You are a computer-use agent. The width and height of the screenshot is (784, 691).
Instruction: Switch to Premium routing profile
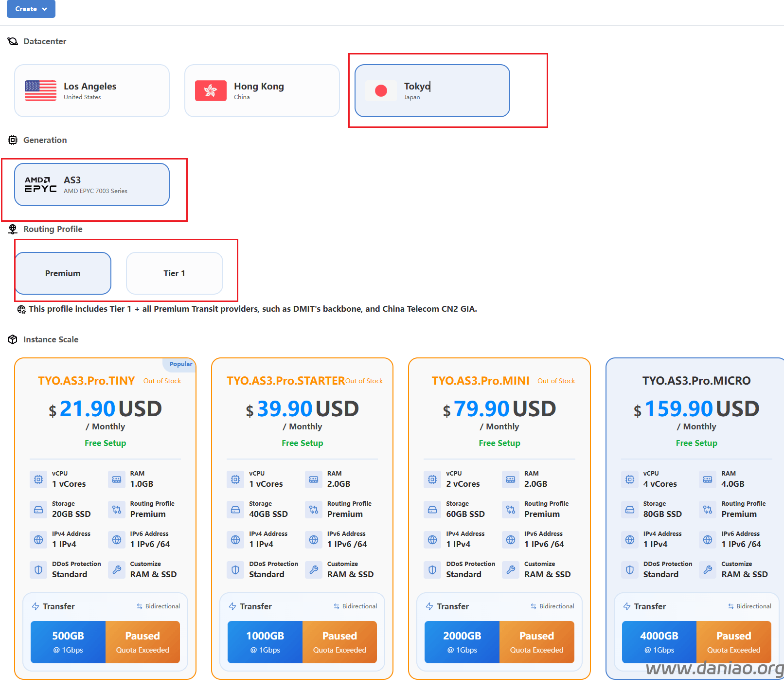63,273
